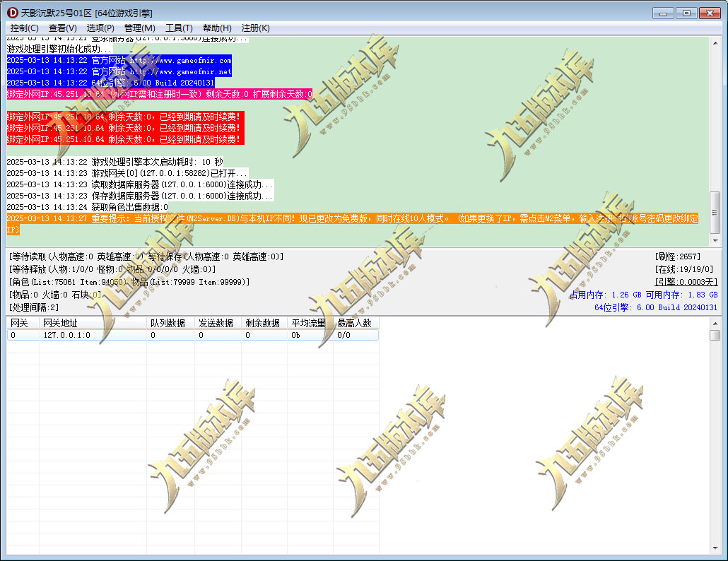Click the log panel scroll down arrow

coord(715,241)
